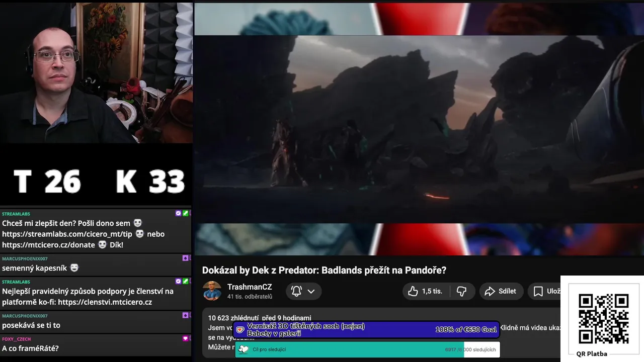Open the TrashmanCZ channel name link
The image size is (644, 362).
[x=250, y=287]
